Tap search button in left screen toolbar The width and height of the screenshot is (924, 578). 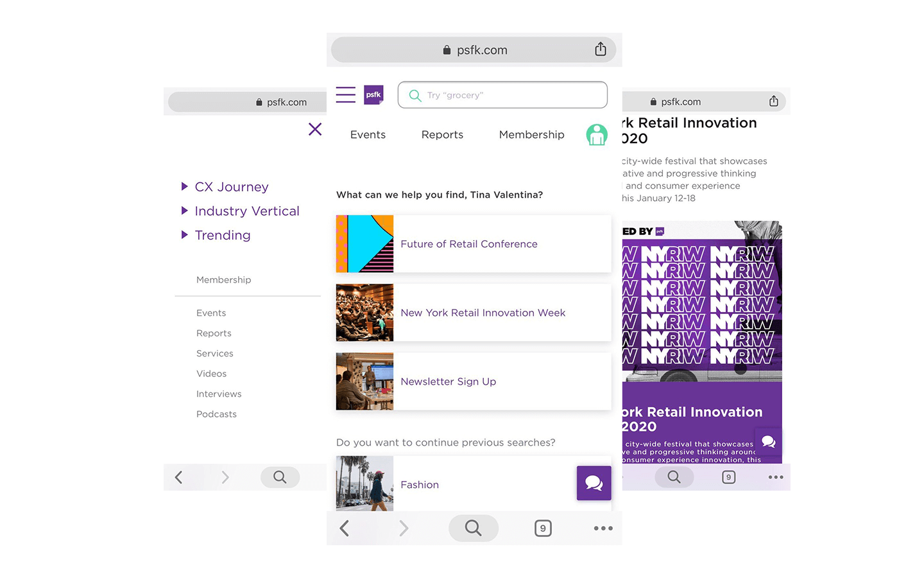point(280,477)
